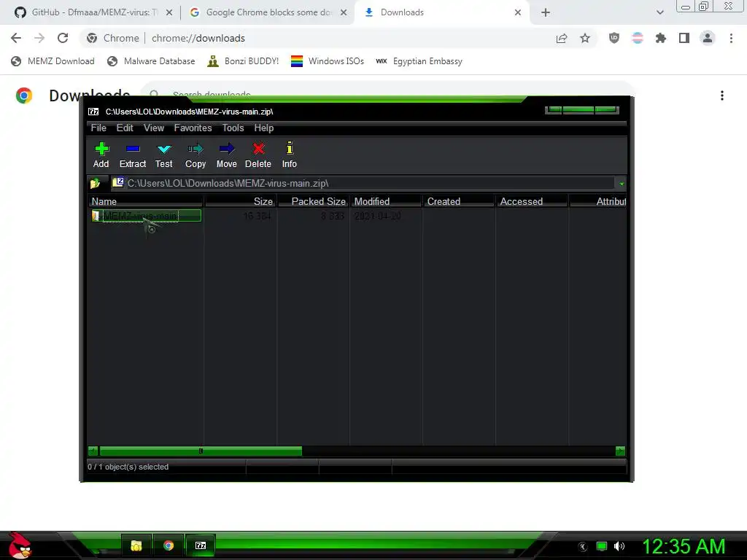Go up one folder level in 7-Zip

pyautogui.click(x=95, y=183)
